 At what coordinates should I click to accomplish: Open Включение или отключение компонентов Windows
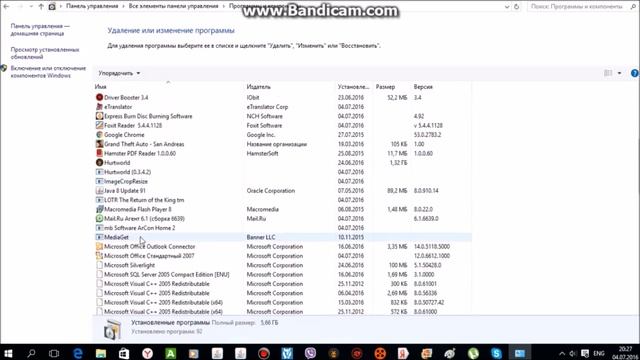pos(48,72)
